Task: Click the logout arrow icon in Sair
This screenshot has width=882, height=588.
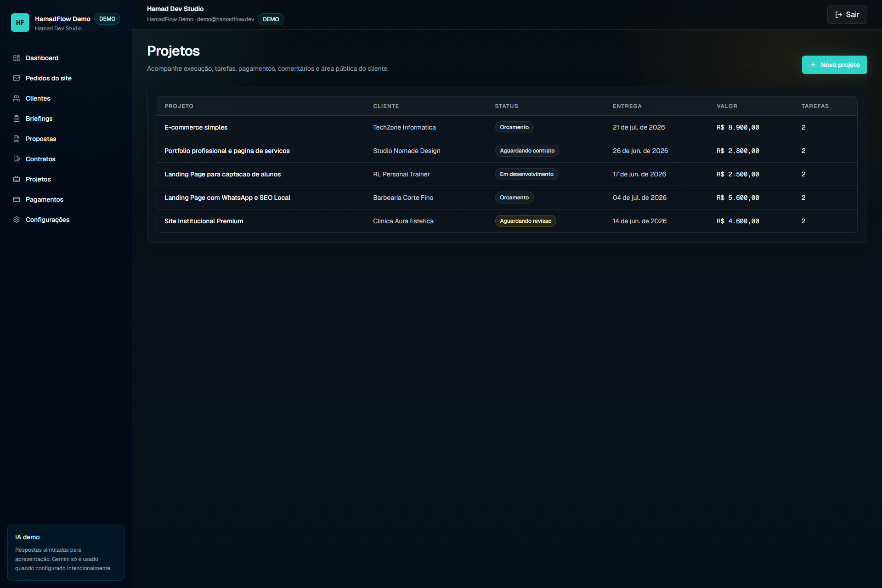Action: (x=838, y=15)
